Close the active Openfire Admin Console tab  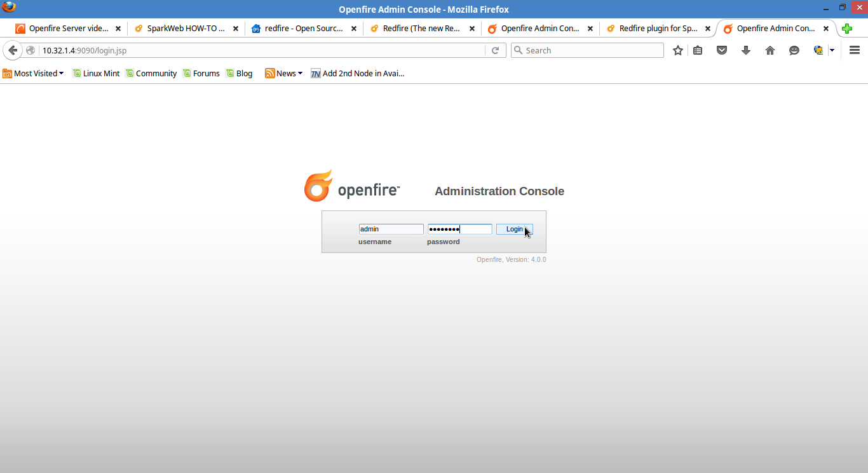[x=826, y=29]
